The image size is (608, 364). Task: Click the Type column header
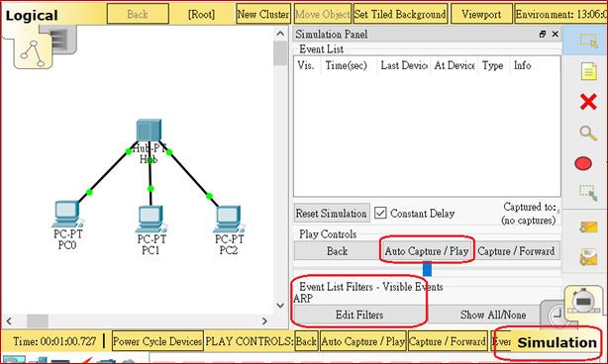click(493, 65)
